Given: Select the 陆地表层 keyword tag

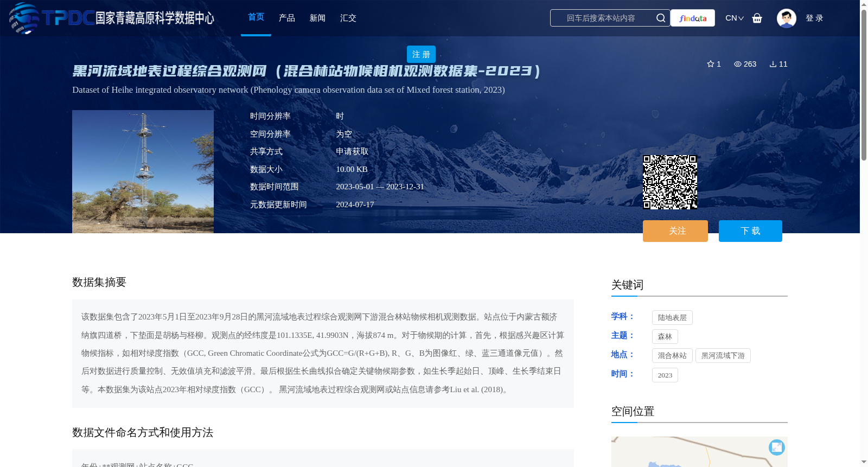Looking at the screenshot, I should (x=672, y=318).
